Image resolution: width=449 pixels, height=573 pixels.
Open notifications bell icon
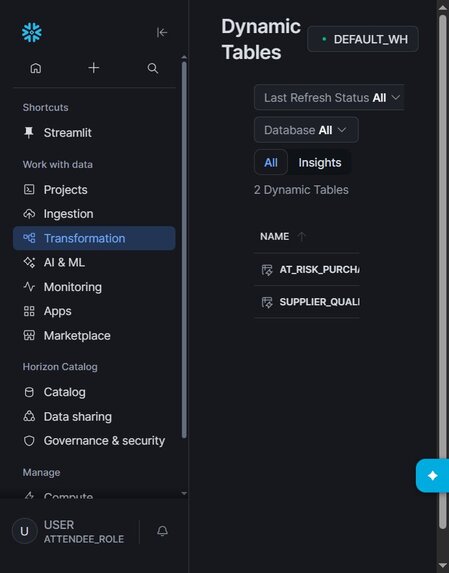(163, 531)
